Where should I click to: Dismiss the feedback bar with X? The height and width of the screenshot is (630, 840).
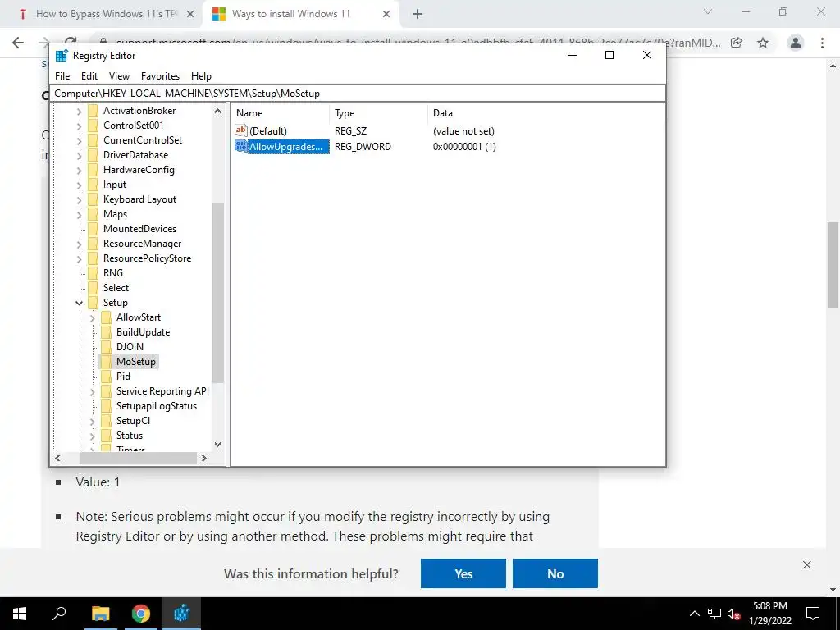click(x=807, y=564)
